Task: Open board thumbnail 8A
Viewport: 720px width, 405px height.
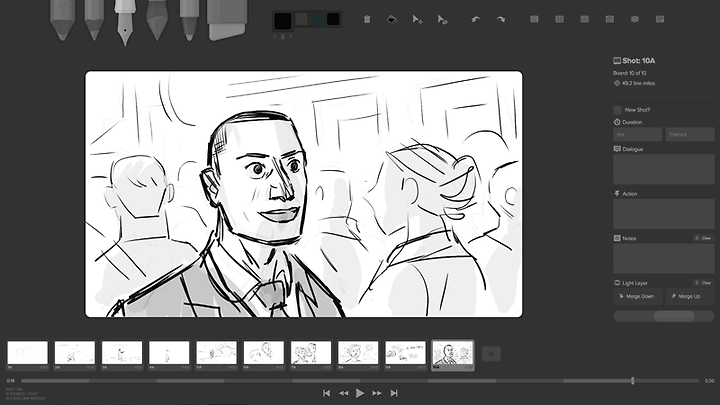Action: (x=358, y=353)
